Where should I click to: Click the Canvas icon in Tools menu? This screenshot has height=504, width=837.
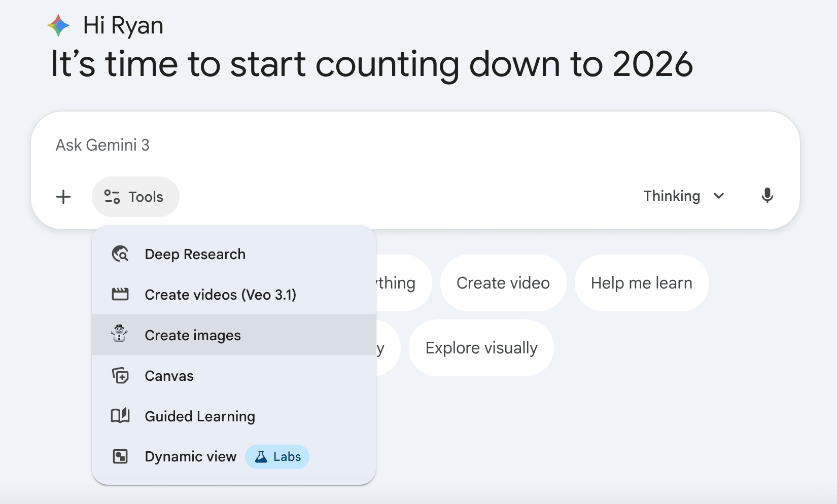click(x=120, y=376)
